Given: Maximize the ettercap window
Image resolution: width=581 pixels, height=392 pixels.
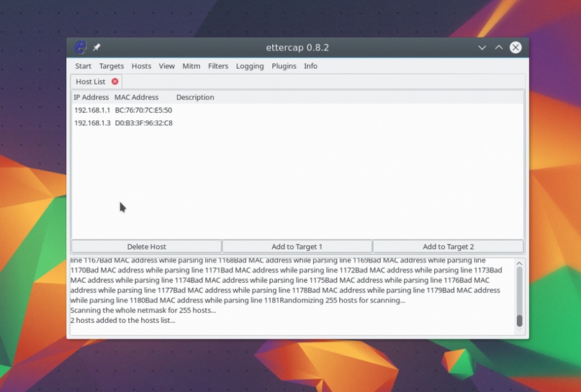Looking at the screenshot, I should tap(498, 47).
